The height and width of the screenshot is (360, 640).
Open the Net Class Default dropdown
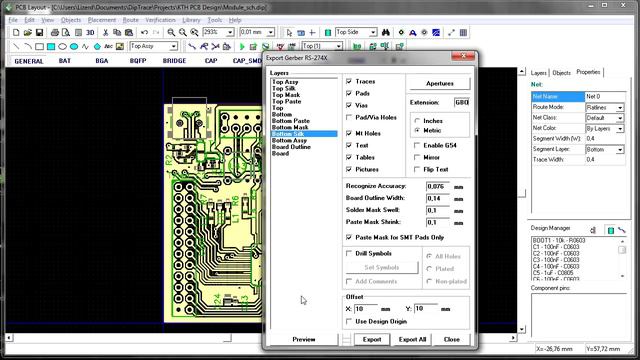click(x=620, y=118)
